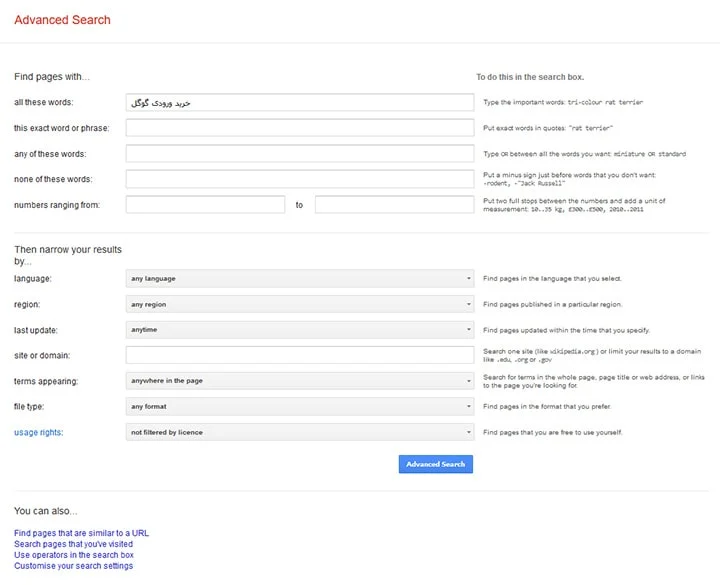Click the 'this exact word or phrase:' label
The height and width of the screenshot is (585, 720).
pos(62,128)
